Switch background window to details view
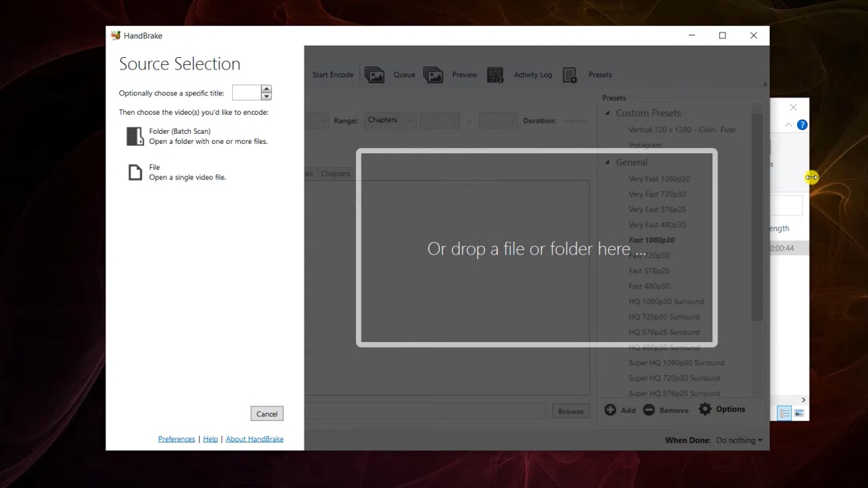Screen dimensions: 868x488 (x=785, y=413)
